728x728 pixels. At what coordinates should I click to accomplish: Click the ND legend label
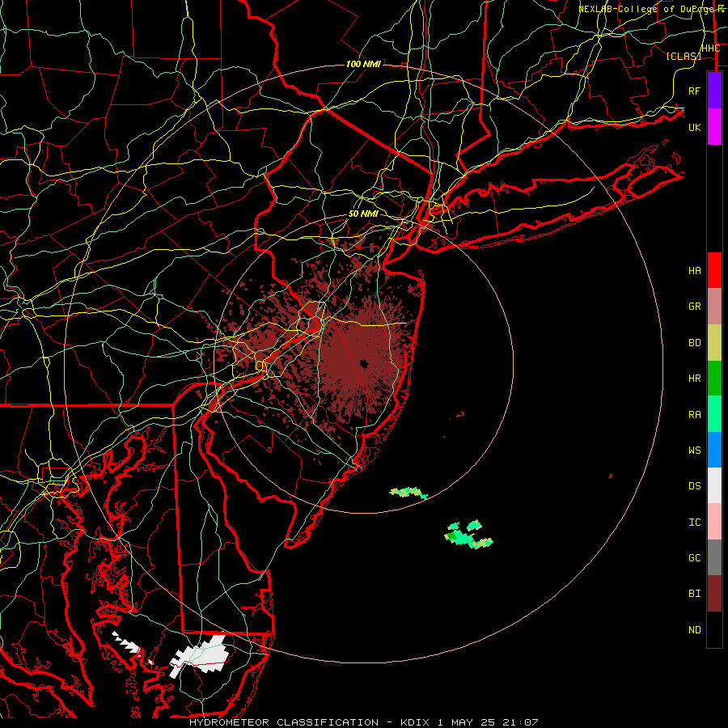(694, 630)
